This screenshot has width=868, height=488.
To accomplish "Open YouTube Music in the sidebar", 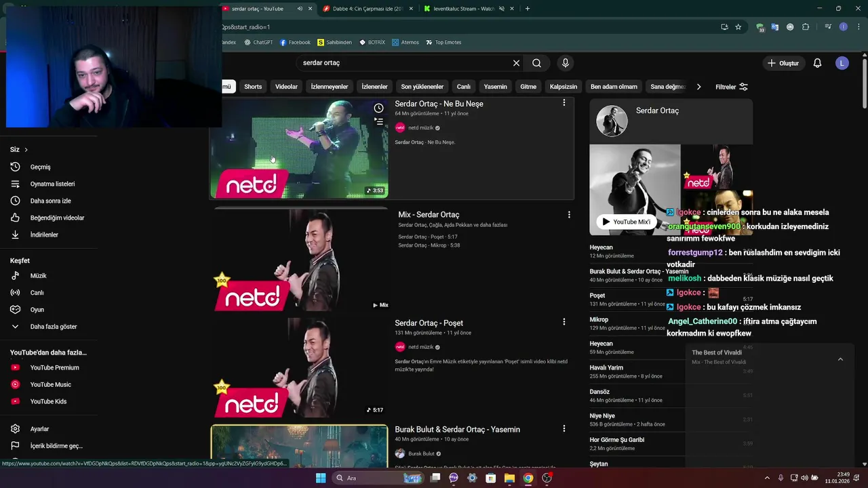I will 49,384.
